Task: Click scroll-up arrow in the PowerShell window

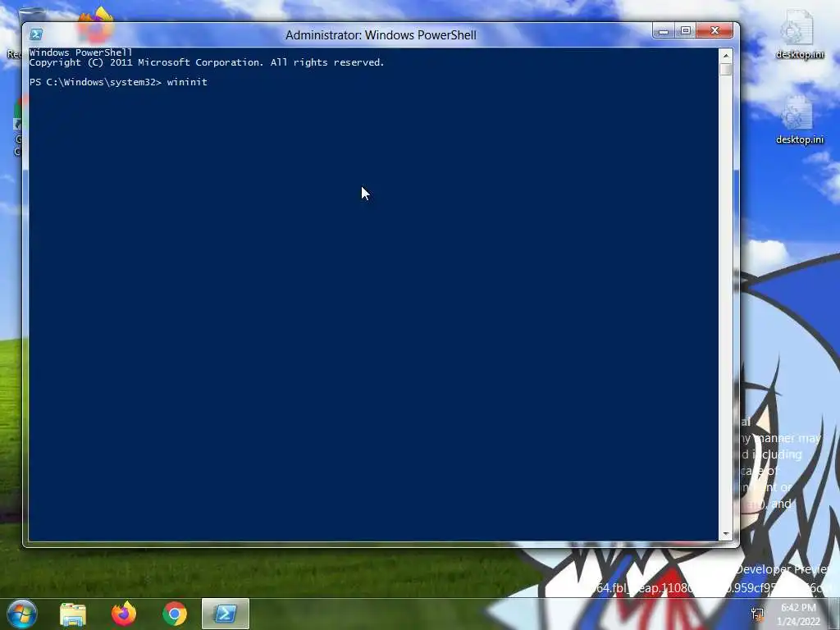Action: pos(726,55)
